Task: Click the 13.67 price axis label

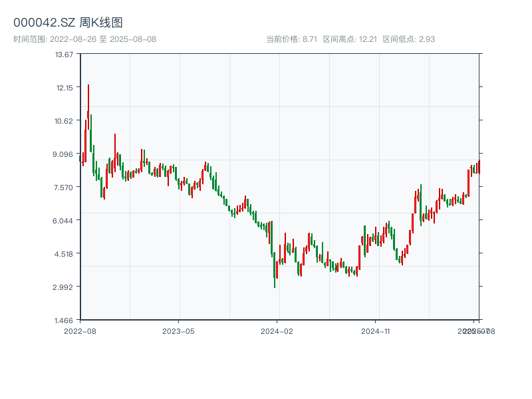Action: point(65,54)
